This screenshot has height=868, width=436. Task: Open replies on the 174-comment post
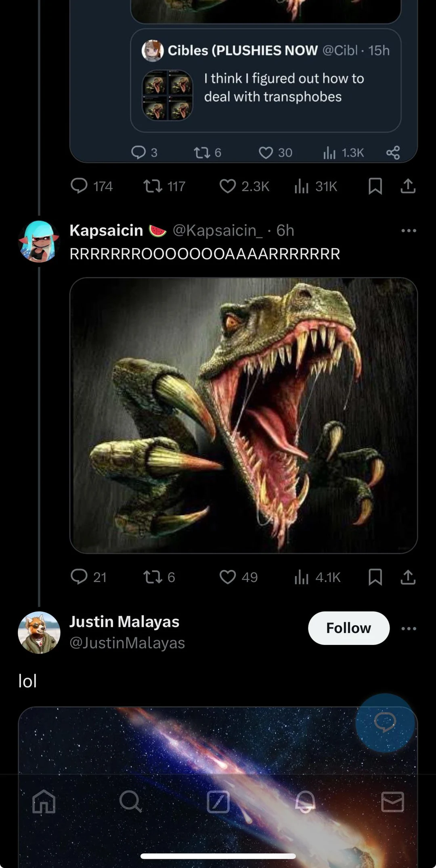[79, 186]
